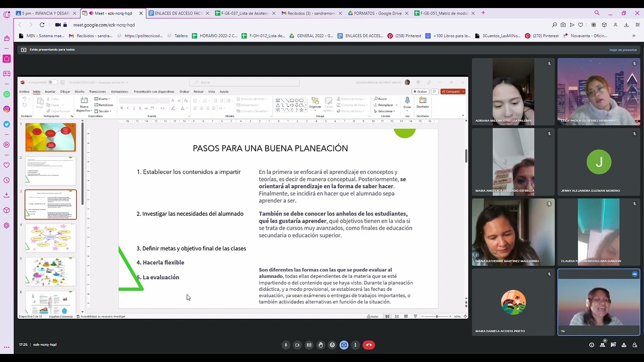Open WhatsApp in Opera sidebar
Image resolution: width=644 pixels, height=362 pixels.
tap(7, 94)
